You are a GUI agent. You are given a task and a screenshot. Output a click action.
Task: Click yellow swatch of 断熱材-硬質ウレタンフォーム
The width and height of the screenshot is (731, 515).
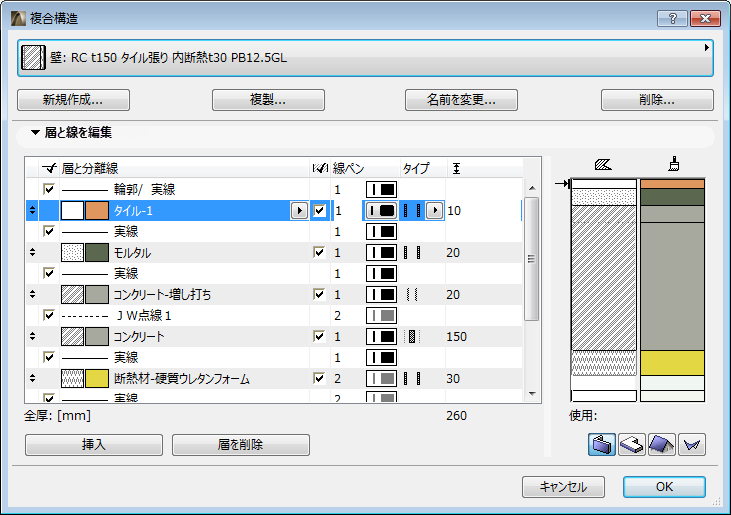pos(97,378)
